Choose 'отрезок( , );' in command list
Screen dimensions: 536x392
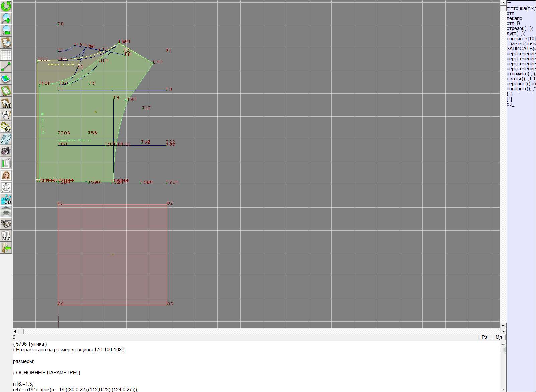[520, 28]
